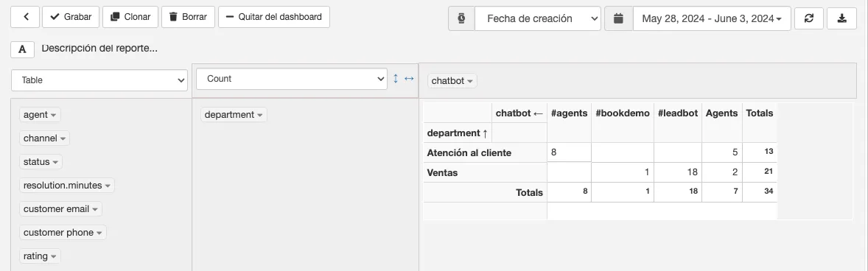Open the agent attribute filter

click(x=40, y=115)
